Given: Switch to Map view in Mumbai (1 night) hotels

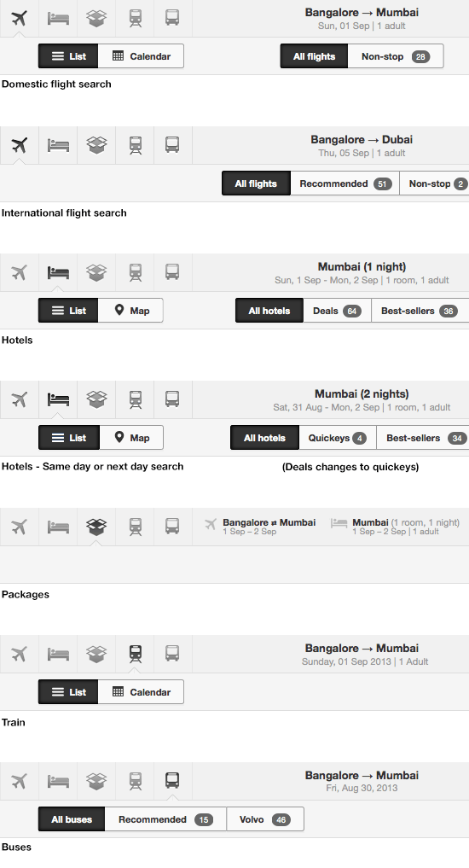Looking at the screenshot, I should (x=130, y=311).
